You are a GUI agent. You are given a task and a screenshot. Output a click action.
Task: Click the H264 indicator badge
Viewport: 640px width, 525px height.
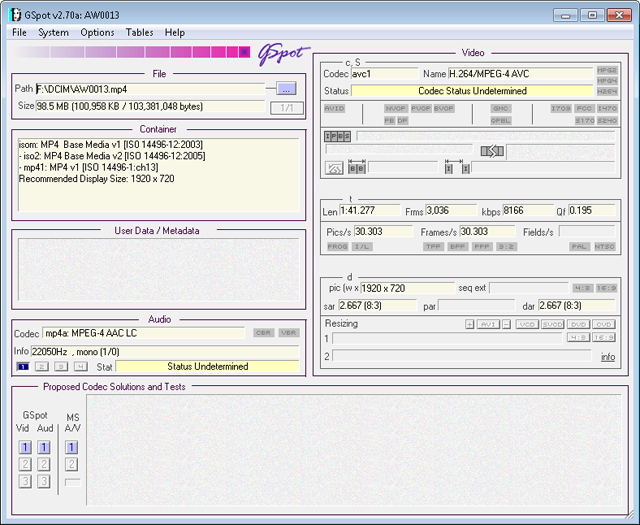point(607,91)
